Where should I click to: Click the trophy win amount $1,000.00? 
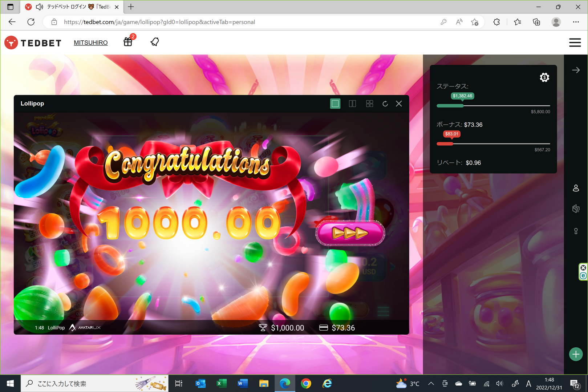[281, 328]
